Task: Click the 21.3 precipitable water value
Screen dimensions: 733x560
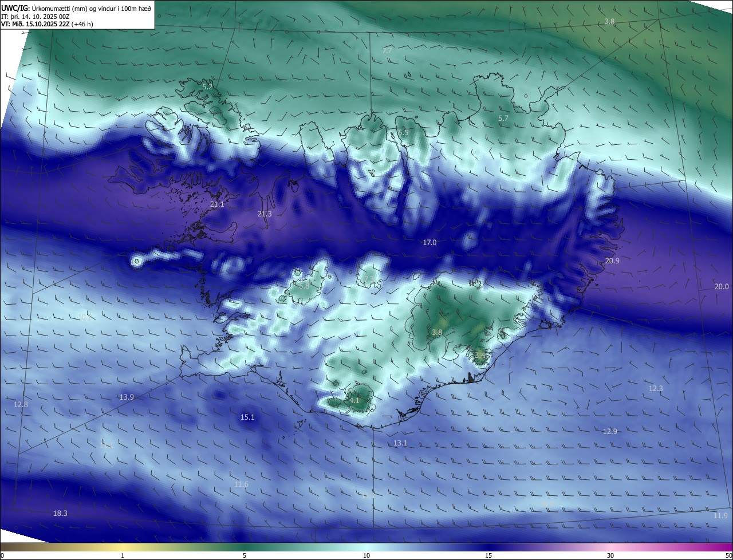Action: tap(265, 214)
